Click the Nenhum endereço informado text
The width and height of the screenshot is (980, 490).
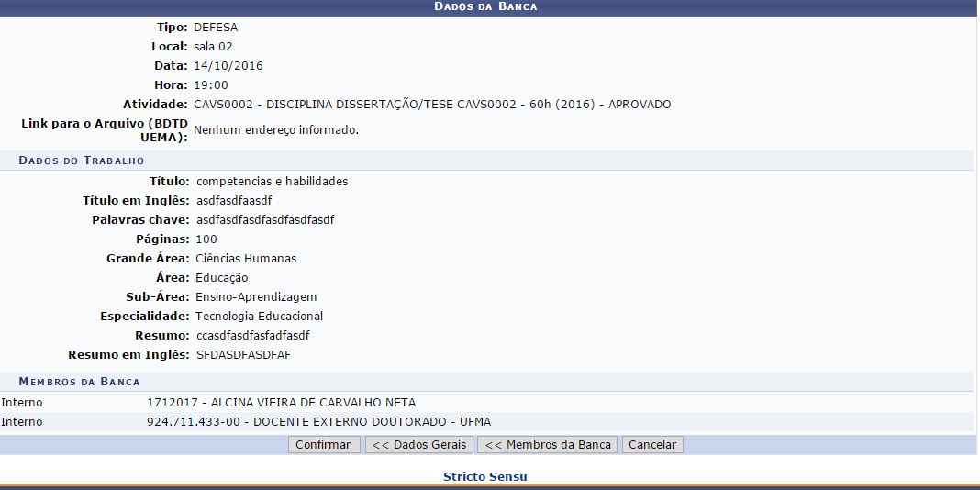pos(275,130)
